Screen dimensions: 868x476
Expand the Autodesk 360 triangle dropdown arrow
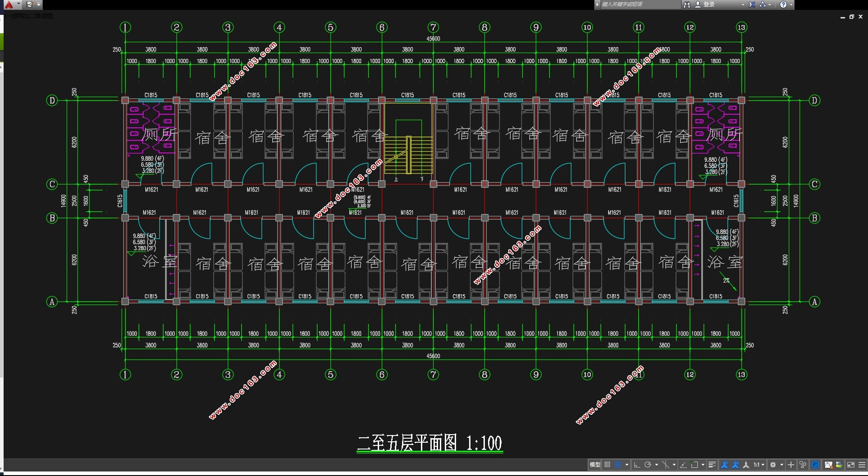(770, 4)
